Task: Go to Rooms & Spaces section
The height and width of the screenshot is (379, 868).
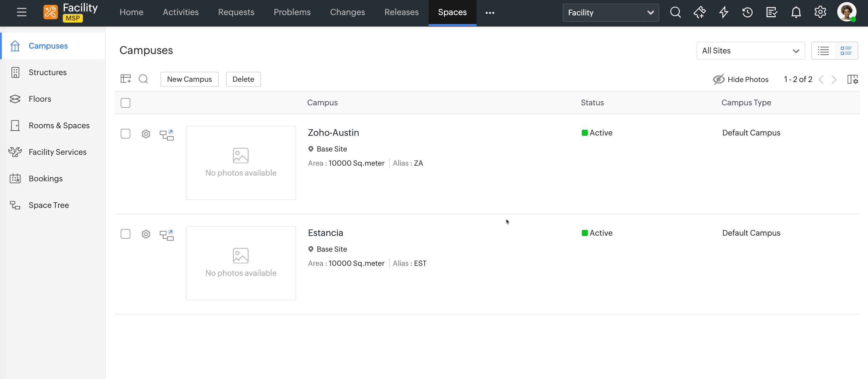Action: click(x=59, y=126)
